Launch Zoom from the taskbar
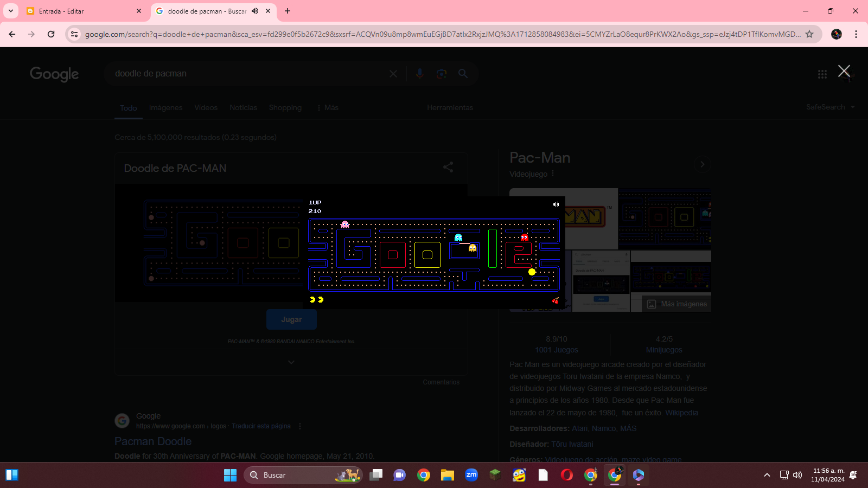Screen dimensions: 868x488 tap(471, 475)
